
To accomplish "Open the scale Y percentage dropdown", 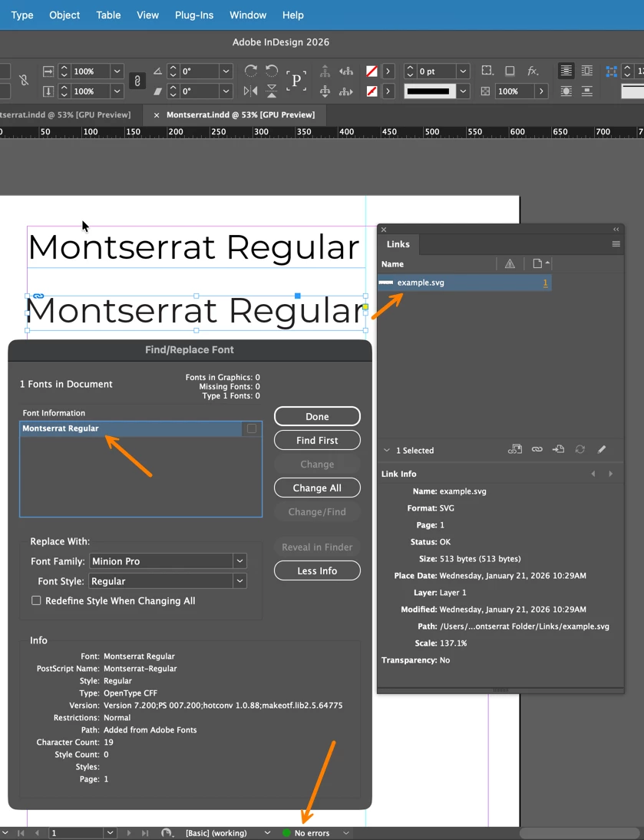I will click(x=117, y=91).
